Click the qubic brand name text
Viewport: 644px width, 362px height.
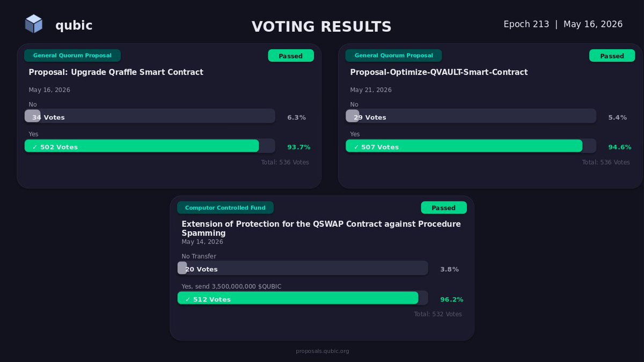[74, 25]
